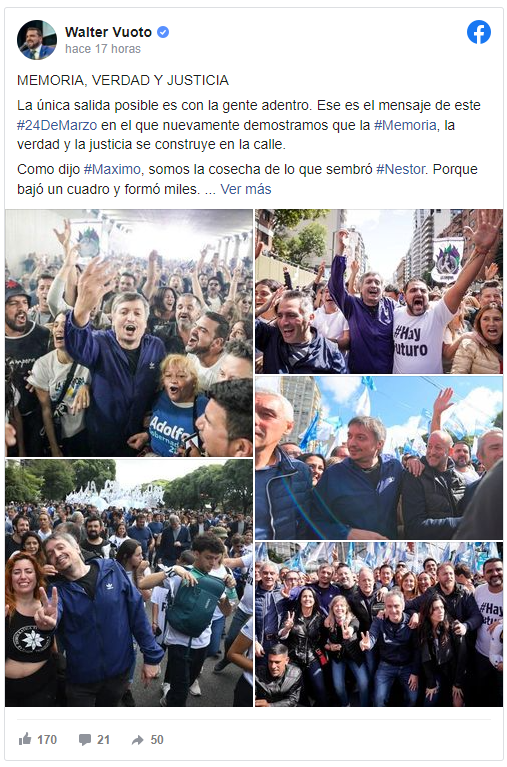Open photo of man making peace sign
507x767 pixels.
[x=129, y=583]
